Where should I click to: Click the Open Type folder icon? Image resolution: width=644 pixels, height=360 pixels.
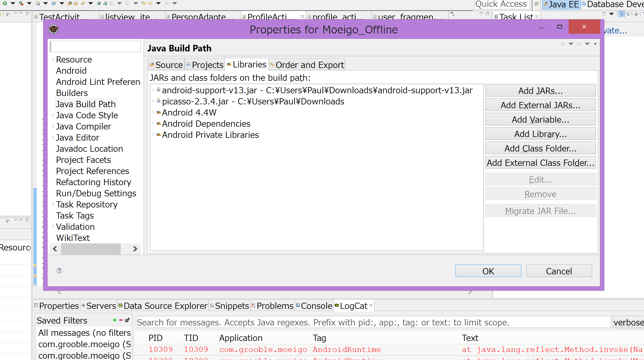[x=70, y=3]
